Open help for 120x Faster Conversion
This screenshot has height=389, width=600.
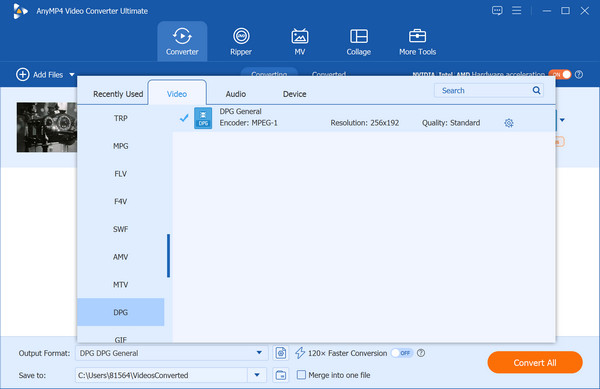click(x=421, y=353)
